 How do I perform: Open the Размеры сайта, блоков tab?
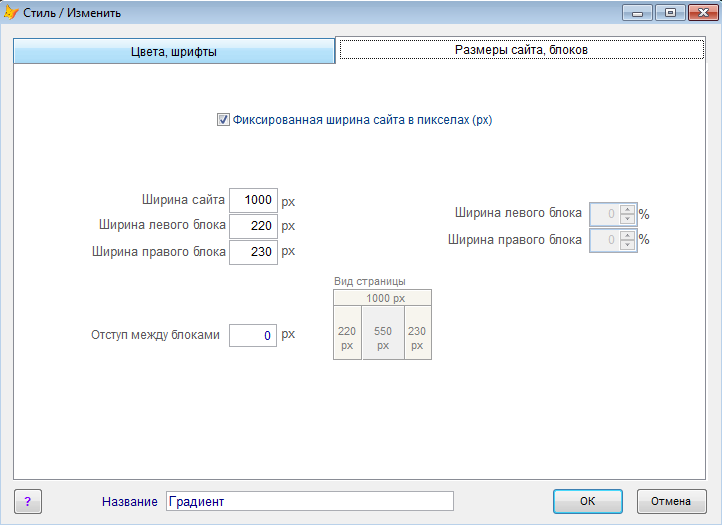(521, 49)
